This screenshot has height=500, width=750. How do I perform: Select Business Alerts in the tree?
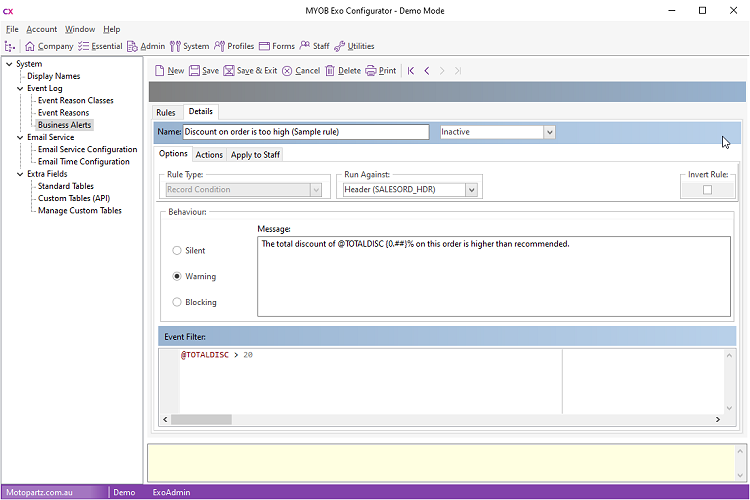pos(65,125)
